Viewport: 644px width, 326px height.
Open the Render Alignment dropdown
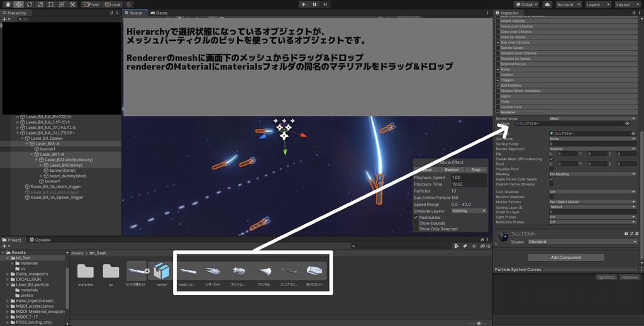click(592, 149)
